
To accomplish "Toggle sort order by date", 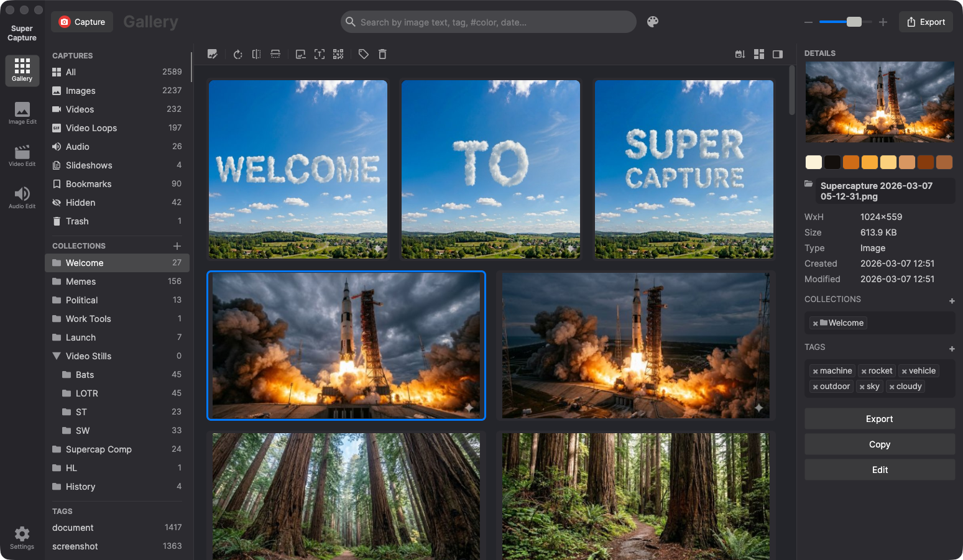I will pos(740,54).
